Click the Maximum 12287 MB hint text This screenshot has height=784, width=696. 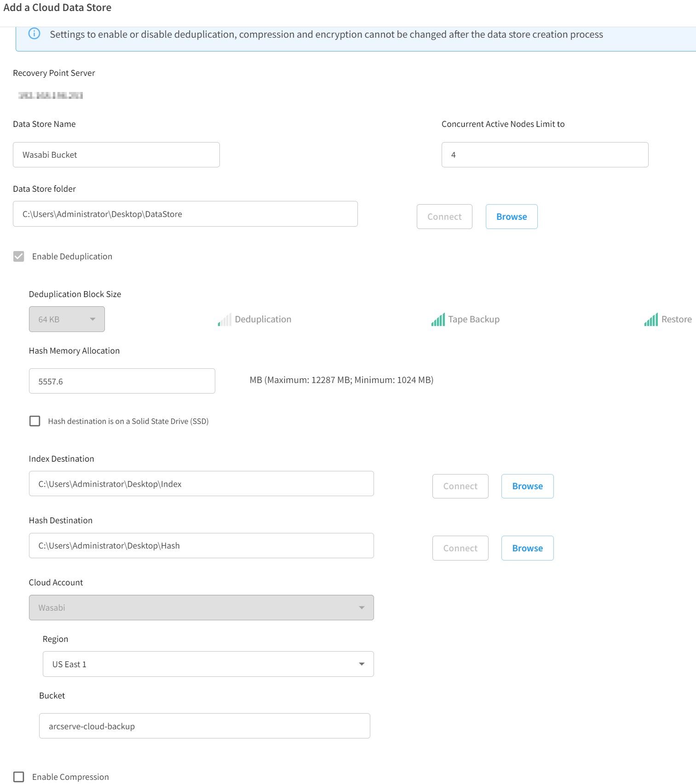click(341, 380)
